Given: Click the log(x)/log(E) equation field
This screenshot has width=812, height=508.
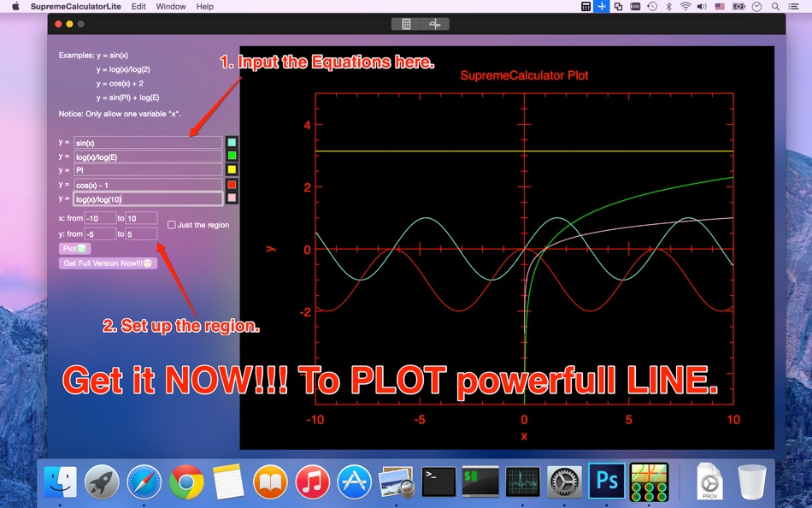Looking at the screenshot, I should (x=148, y=157).
